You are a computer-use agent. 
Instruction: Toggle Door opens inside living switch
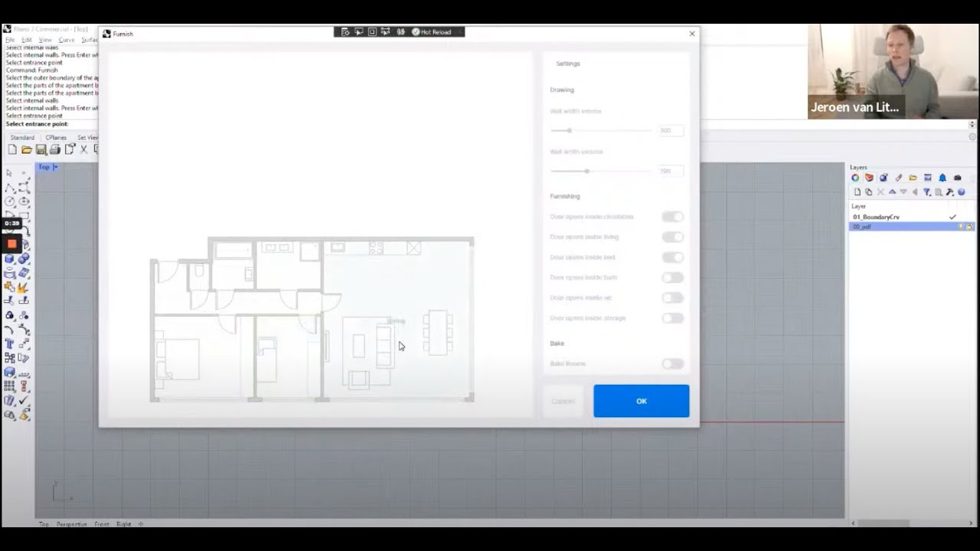click(x=672, y=237)
